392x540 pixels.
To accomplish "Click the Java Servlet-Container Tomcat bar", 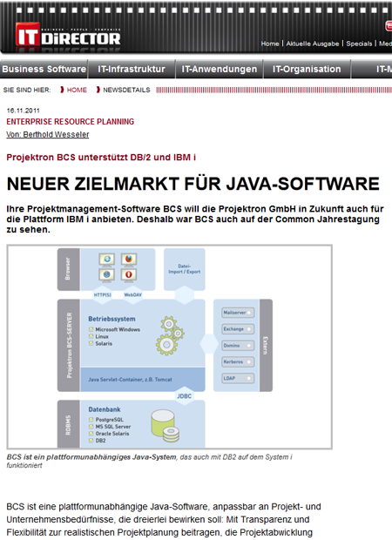I will click(143, 380).
